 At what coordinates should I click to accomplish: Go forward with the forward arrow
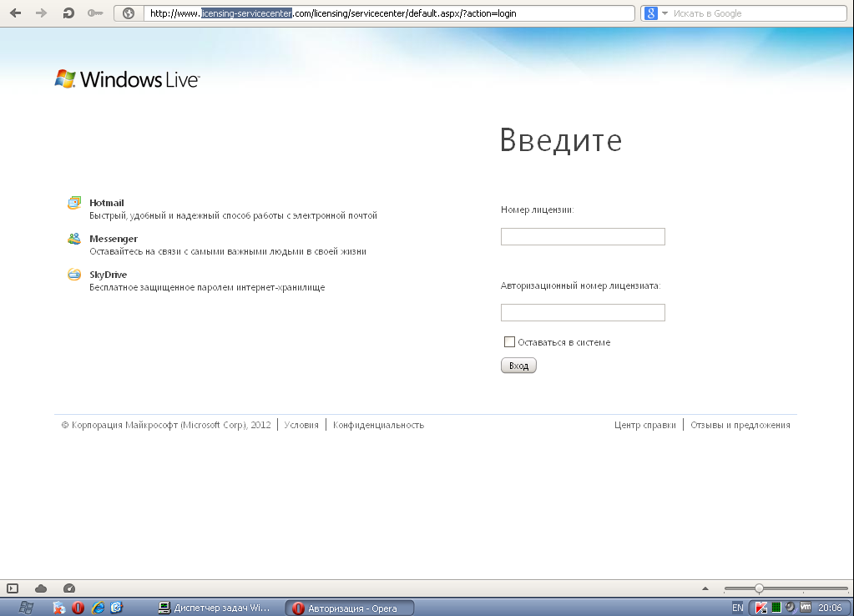click(x=42, y=13)
